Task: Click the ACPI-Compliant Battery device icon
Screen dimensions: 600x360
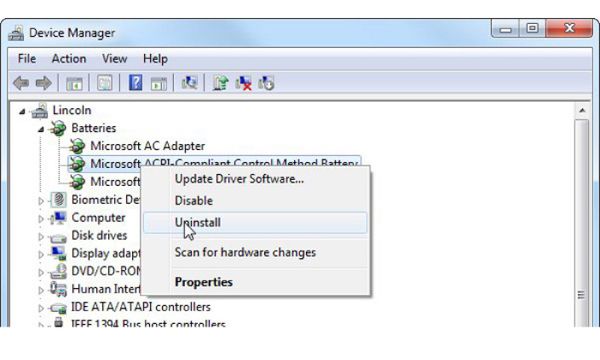Action: [x=77, y=164]
